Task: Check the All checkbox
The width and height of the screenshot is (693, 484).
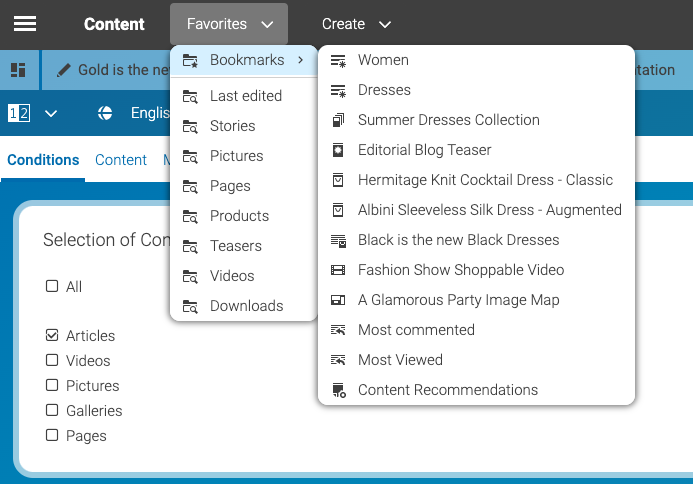Action: tap(52, 286)
